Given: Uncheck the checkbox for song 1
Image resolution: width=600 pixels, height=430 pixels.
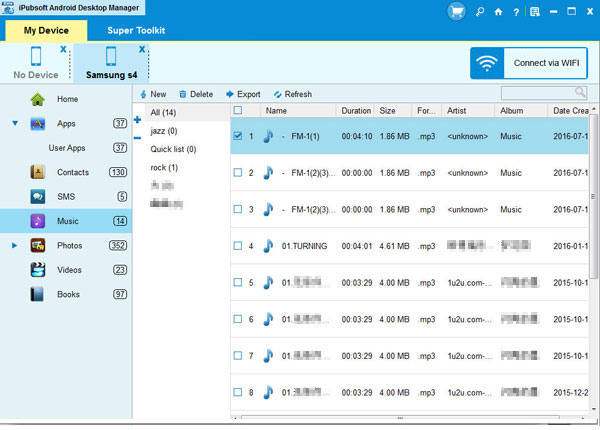Looking at the screenshot, I should tap(237, 136).
